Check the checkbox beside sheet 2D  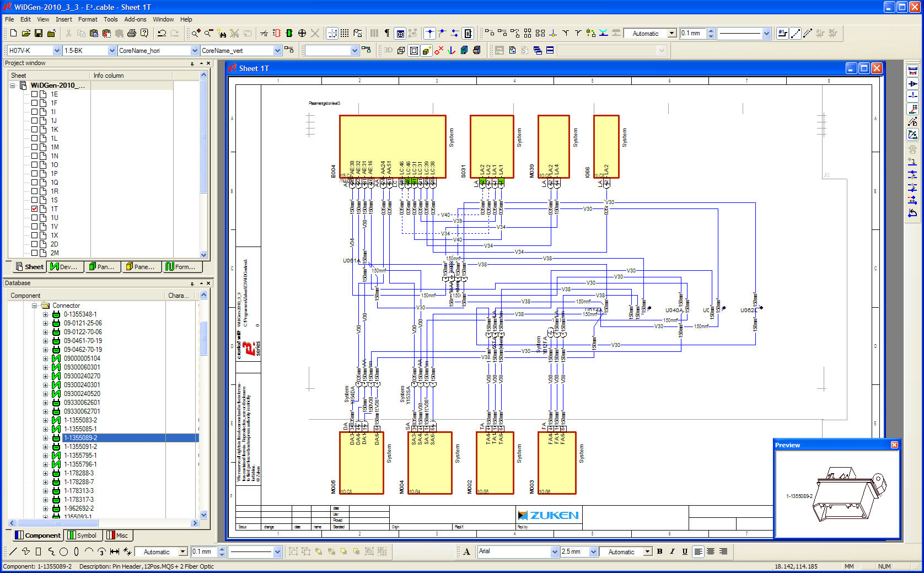point(34,244)
